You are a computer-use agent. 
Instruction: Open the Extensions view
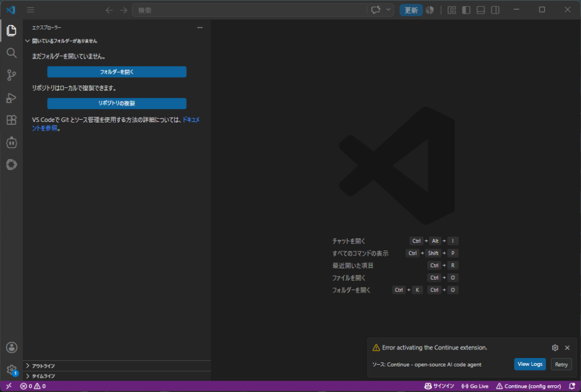tap(11, 120)
